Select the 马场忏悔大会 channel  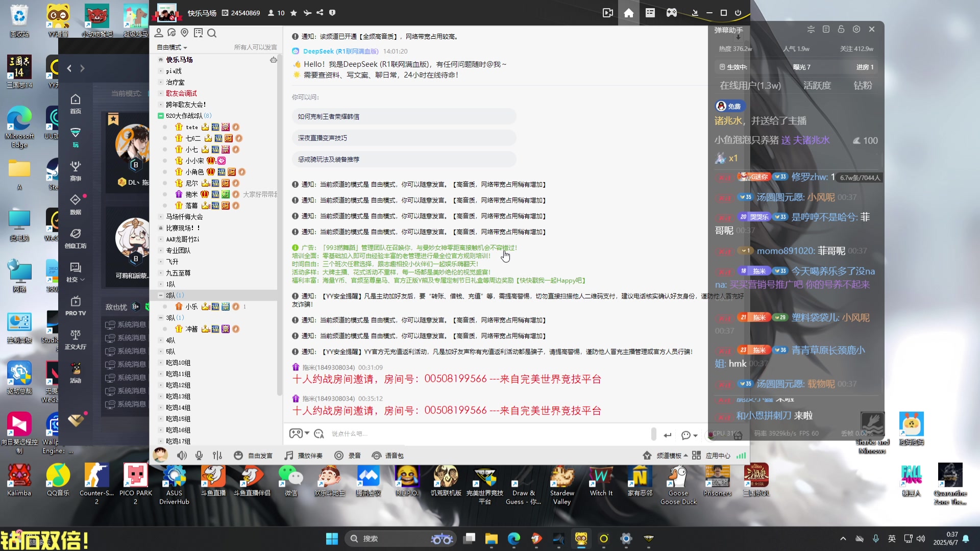pos(184,217)
